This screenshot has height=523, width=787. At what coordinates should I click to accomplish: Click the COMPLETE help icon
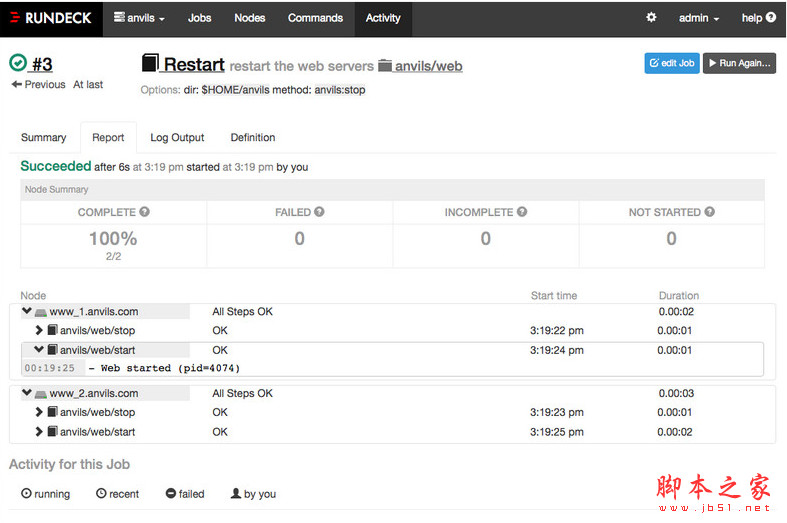coord(145,212)
